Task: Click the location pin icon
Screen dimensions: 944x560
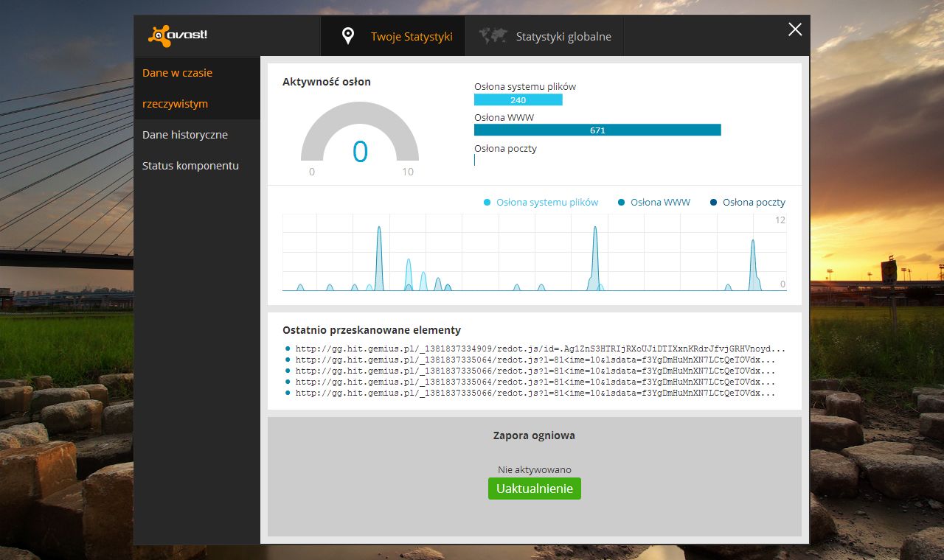Action: tap(349, 36)
